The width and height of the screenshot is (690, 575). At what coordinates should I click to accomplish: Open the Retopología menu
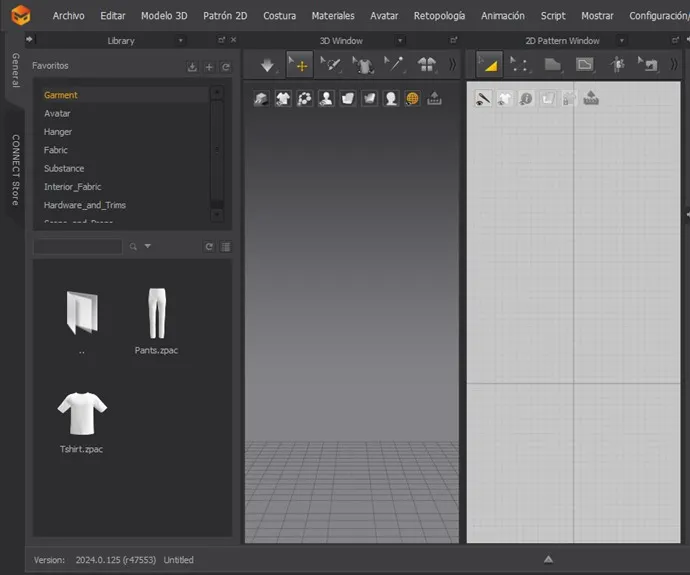click(x=439, y=16)
